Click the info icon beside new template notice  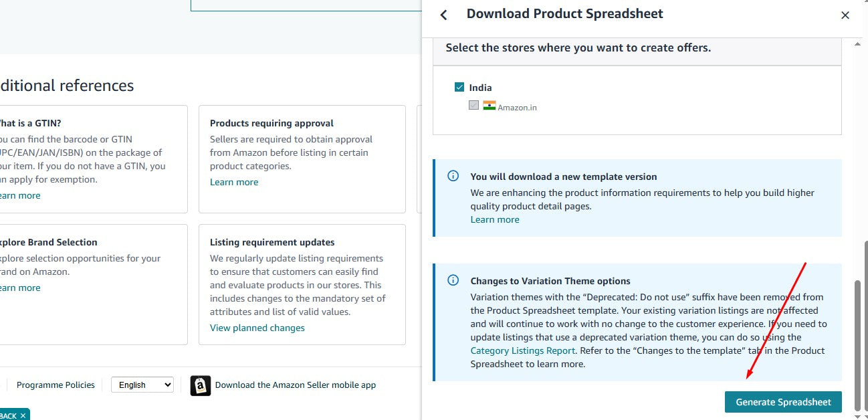pyautogui.click(x=453, y=176)
